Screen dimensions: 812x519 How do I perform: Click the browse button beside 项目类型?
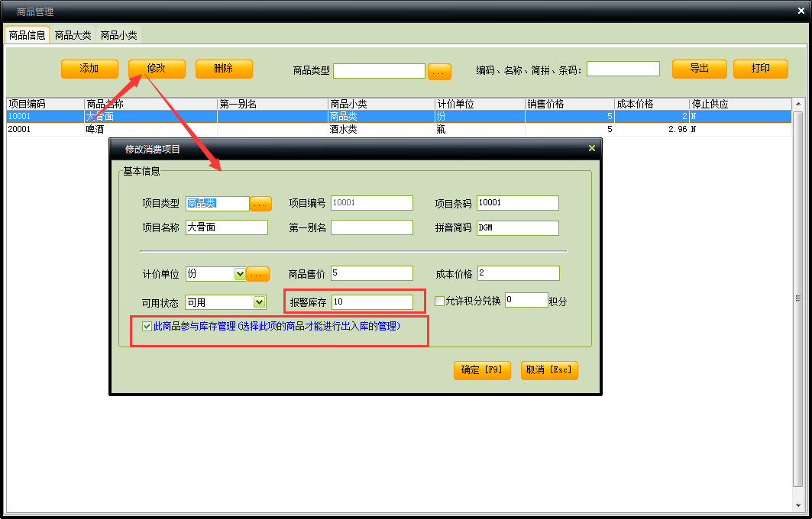(260, 204)
